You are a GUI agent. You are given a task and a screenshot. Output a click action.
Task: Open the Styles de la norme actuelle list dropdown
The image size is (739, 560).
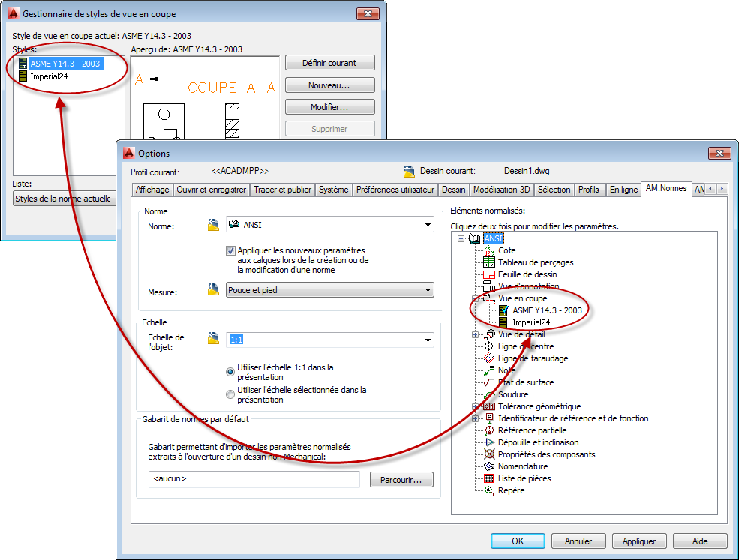(x=64, y=199)
